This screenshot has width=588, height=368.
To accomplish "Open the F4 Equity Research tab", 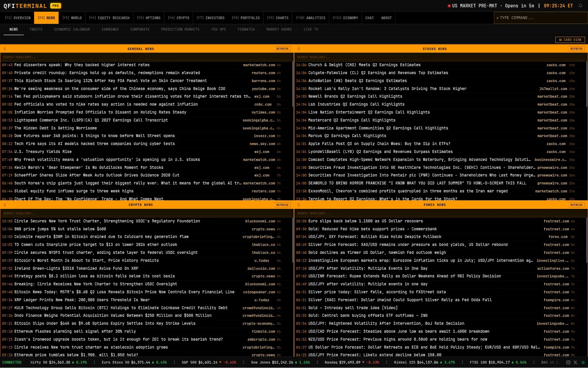I will (x=109, y=18).
